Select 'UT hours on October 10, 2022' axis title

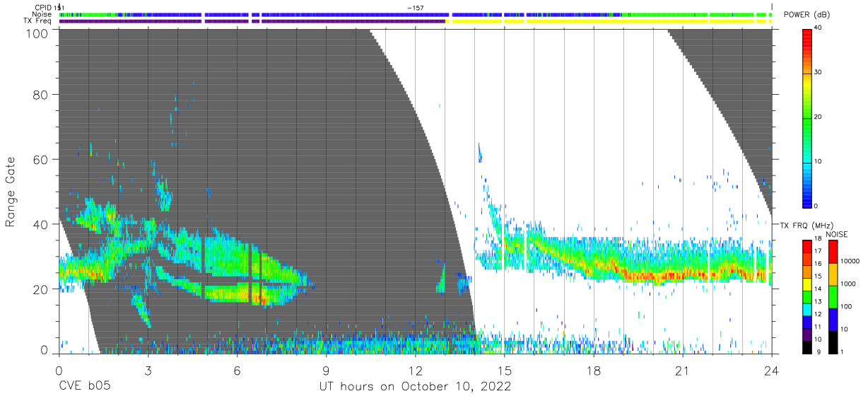414,387
